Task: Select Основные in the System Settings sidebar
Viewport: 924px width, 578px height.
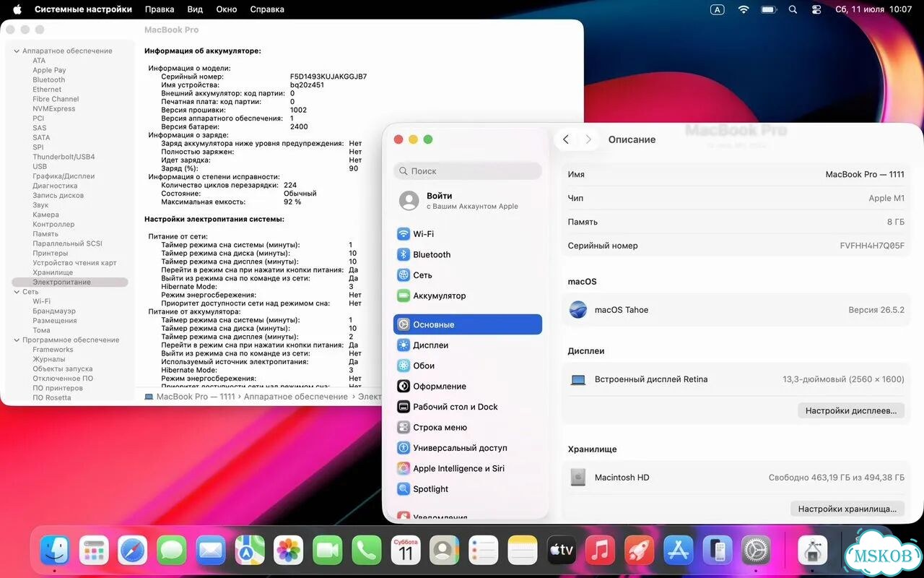Action: tap(467, 324)
